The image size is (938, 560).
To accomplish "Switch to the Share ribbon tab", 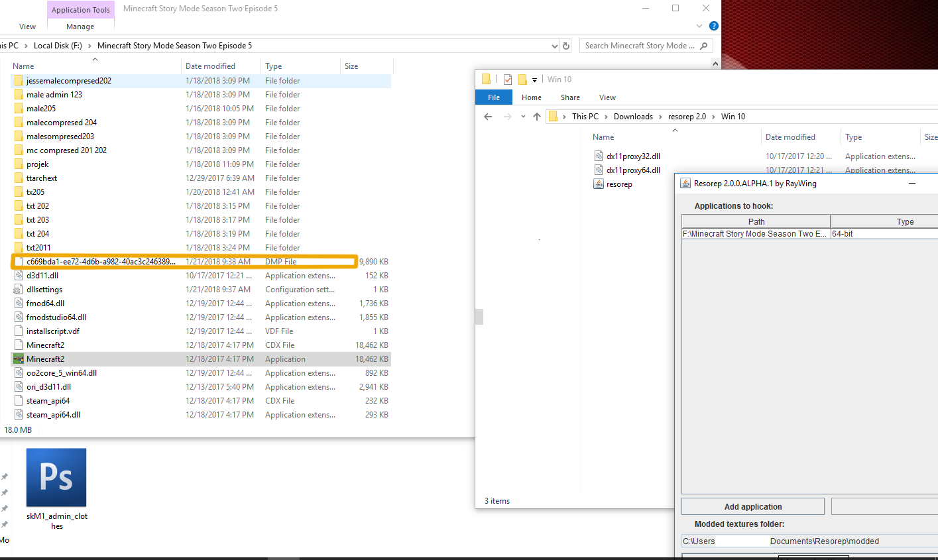I will pyautogui.click(x=570, y=97).
